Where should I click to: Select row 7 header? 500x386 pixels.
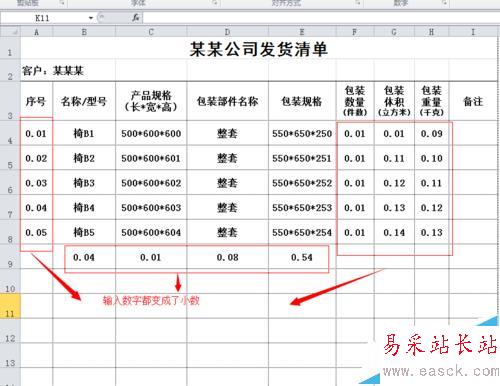tap(10, 207)
